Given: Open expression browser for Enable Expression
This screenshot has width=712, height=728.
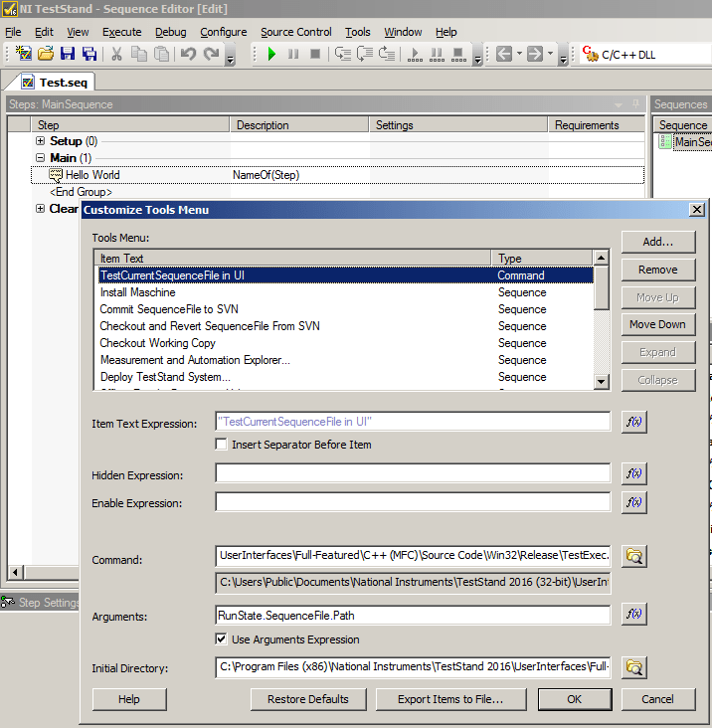Looking at the screenshot, I should pos(634,502).
